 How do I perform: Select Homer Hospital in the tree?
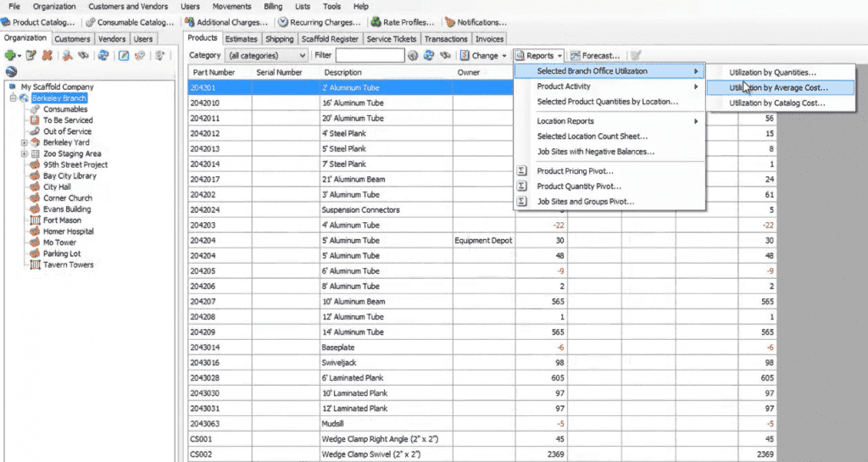point(68,231)
